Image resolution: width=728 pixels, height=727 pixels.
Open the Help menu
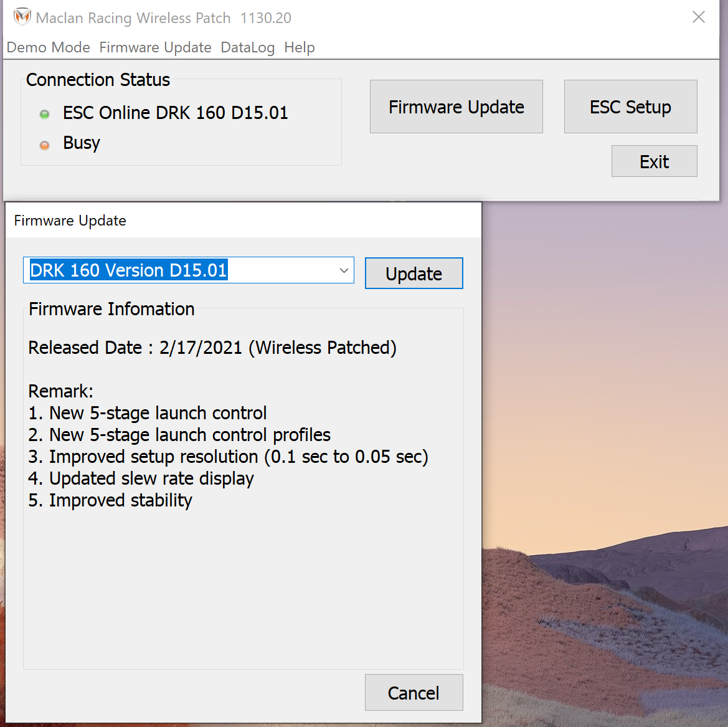coord(300,47)
